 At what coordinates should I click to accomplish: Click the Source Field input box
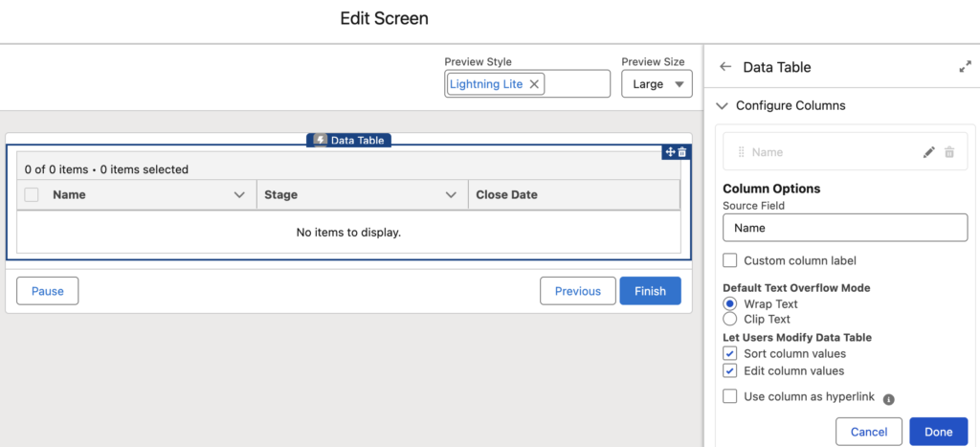pos(845,228)
